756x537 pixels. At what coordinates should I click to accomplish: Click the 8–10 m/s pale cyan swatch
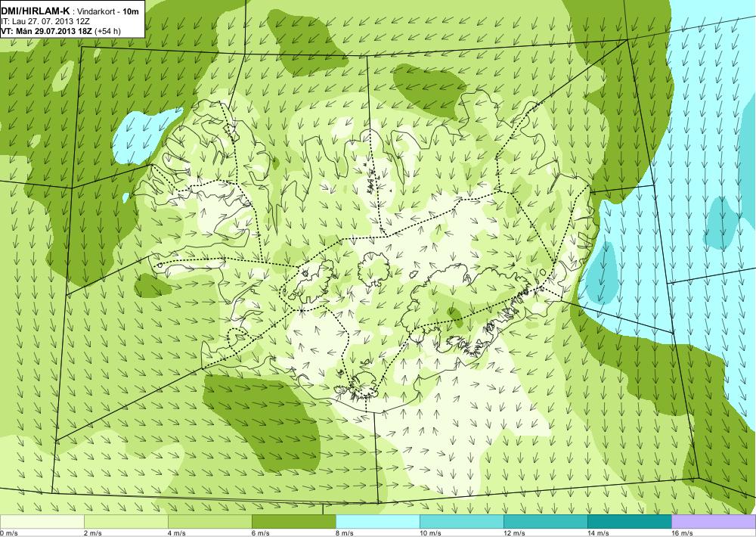[377, 522]
